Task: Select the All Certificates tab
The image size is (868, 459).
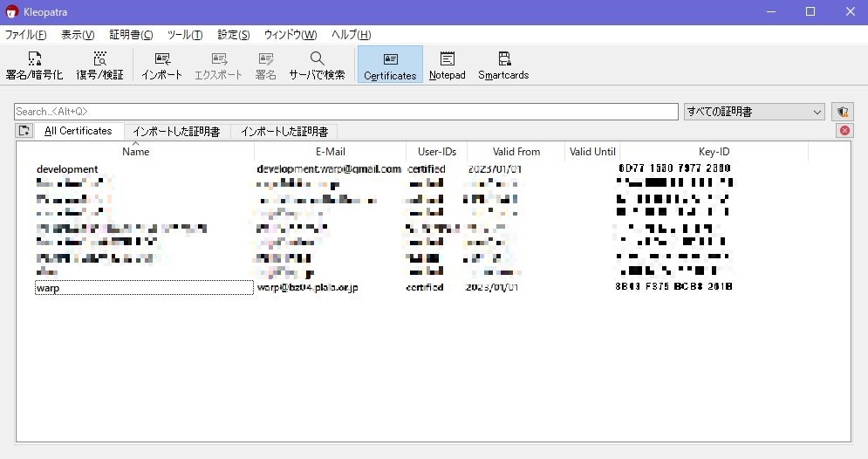Action: (78, 131)
